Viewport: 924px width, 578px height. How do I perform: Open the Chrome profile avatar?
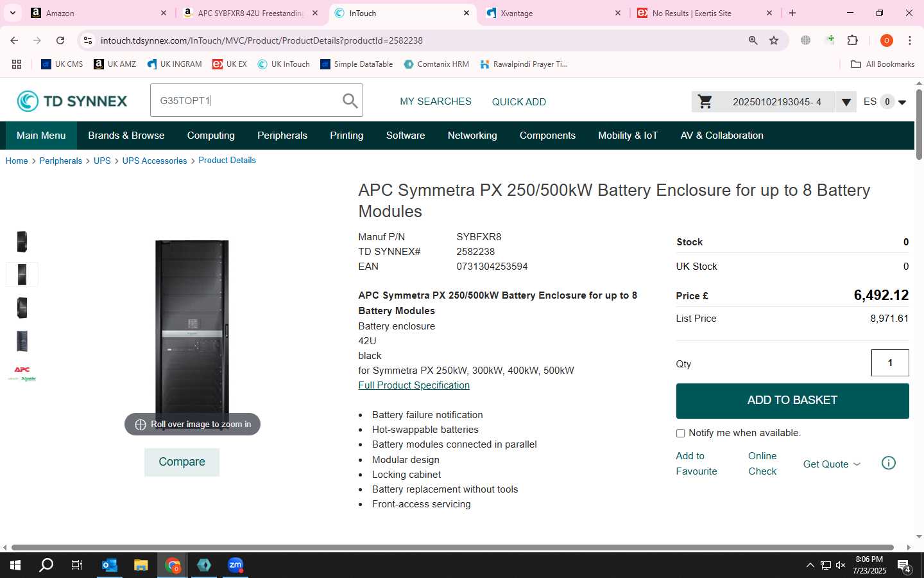click(x=887, y=40)
